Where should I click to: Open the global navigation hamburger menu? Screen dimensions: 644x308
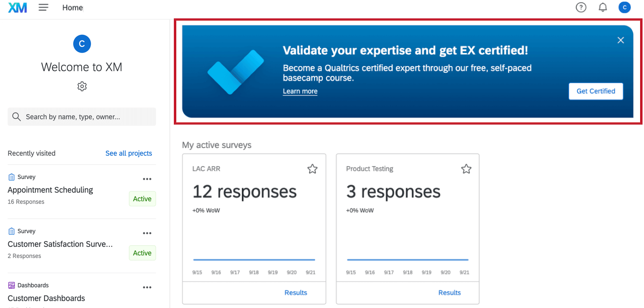[x=43, y=7]
